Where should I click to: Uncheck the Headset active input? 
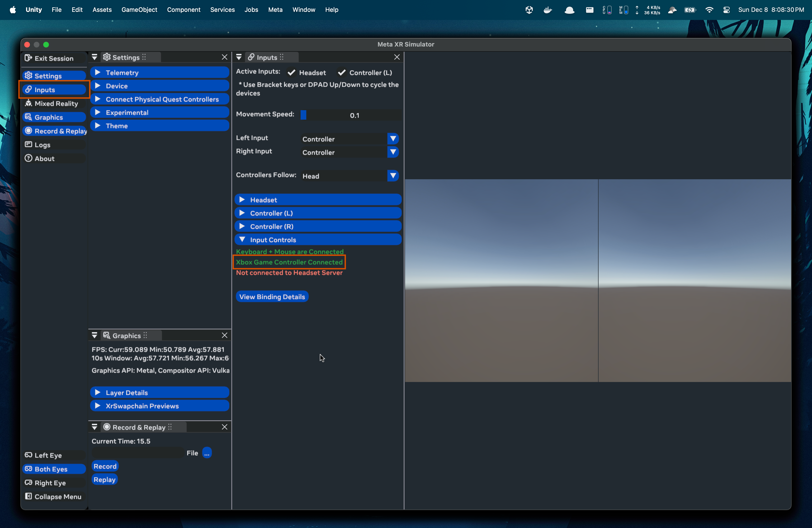click(x=291, y=73)
